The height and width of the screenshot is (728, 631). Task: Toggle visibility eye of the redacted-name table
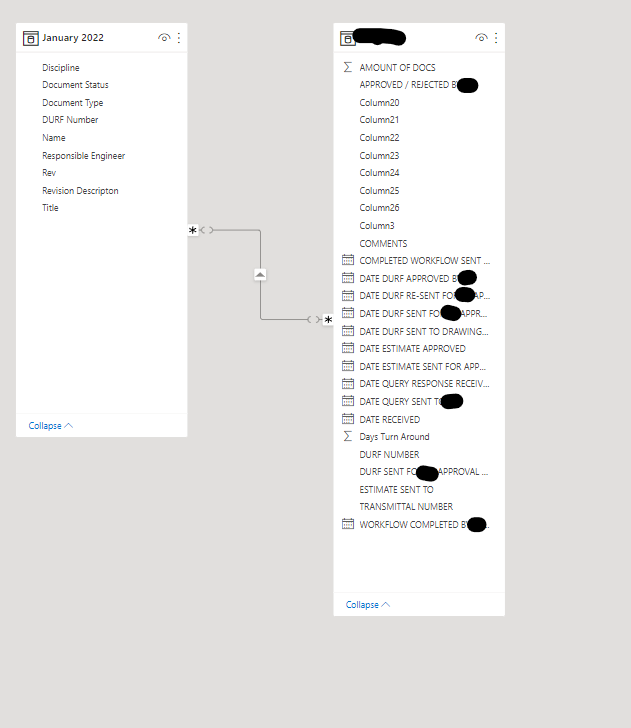click(x=481, y=38)
